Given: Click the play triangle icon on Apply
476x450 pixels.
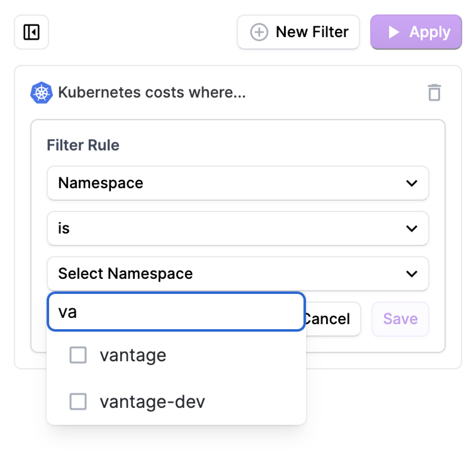Looking at the screenshot, I should [x=393, y=32].
